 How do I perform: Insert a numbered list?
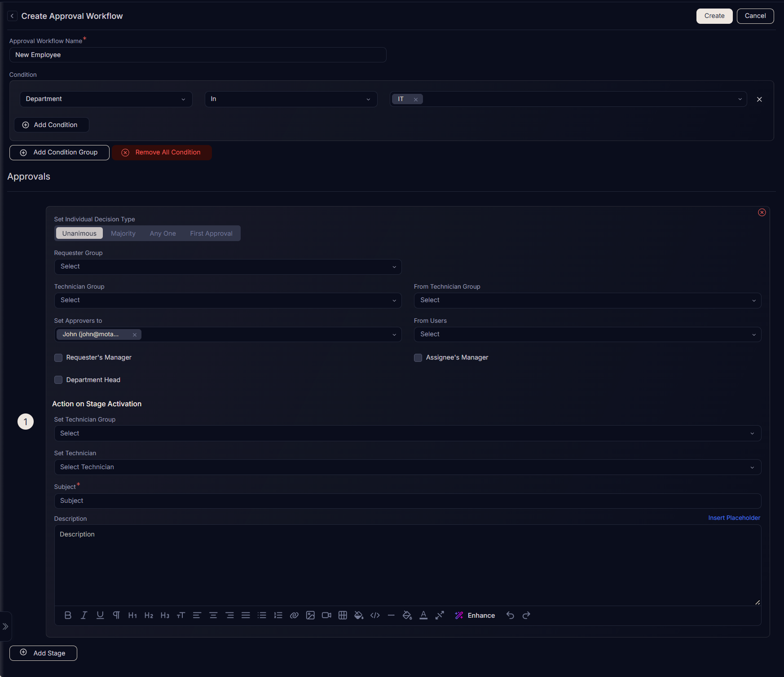pyautogui.click(x=278, y=615)
